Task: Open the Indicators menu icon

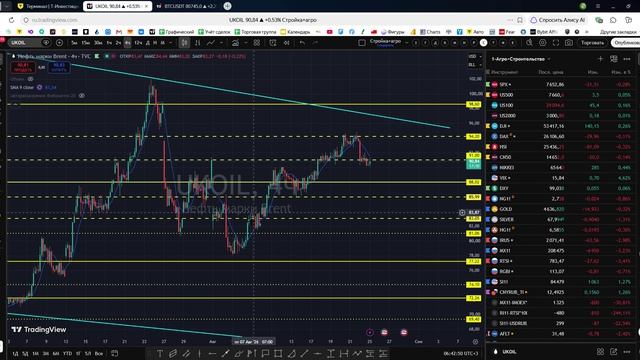Action: 236,42
